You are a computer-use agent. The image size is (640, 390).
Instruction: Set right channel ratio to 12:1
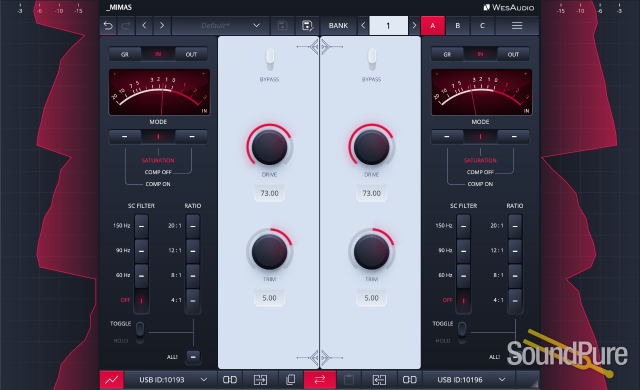point(515,251)
